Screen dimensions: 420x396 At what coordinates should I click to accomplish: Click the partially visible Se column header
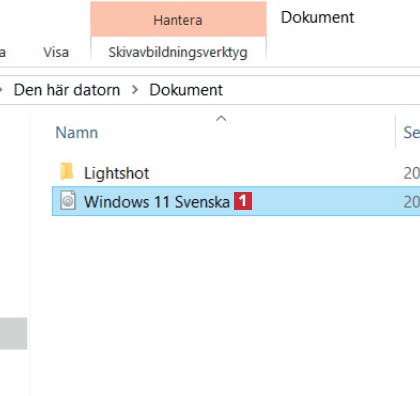tap(411, 132)
